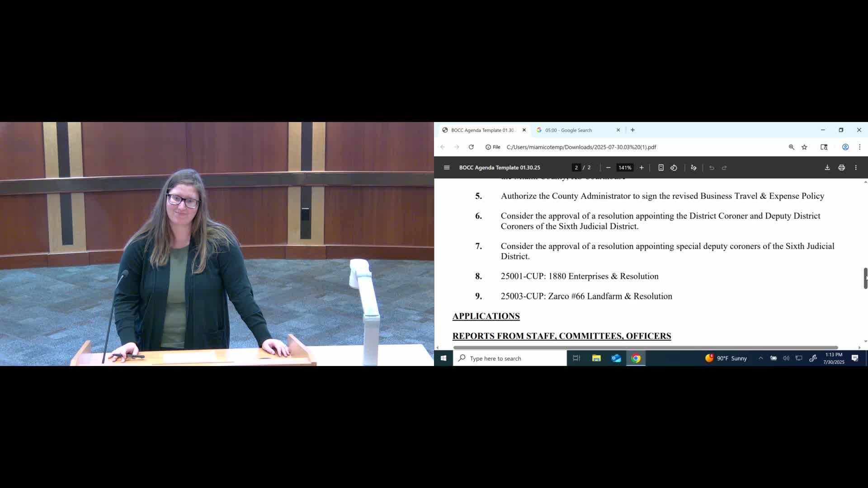Open File Explorer from the taskbar
Viewport: 868px width, 488px height.
pos(596,358)
